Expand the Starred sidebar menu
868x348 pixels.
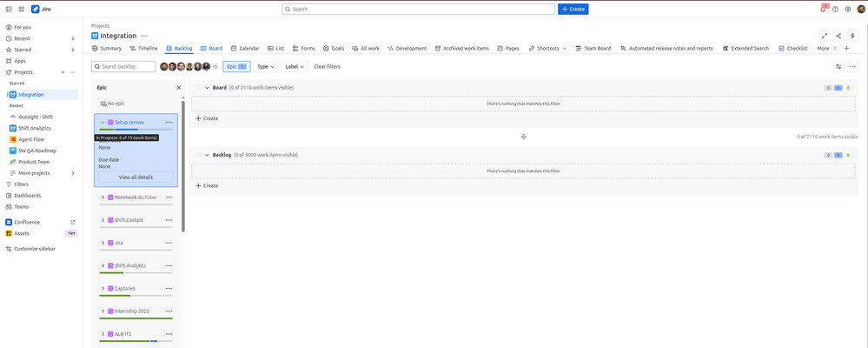click(73, 50)
